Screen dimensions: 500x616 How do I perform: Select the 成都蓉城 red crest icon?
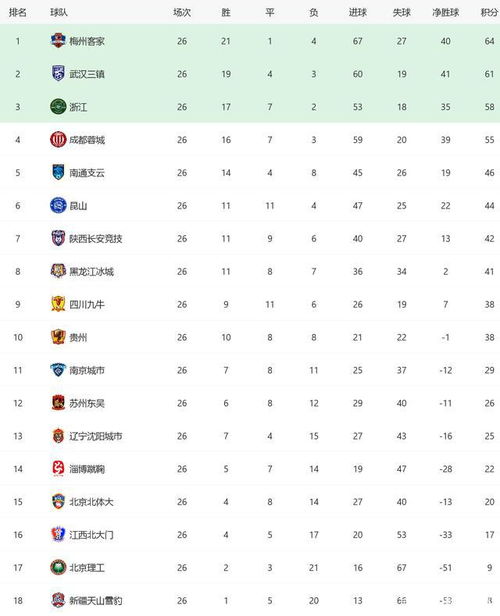click(x=58, y=140)
